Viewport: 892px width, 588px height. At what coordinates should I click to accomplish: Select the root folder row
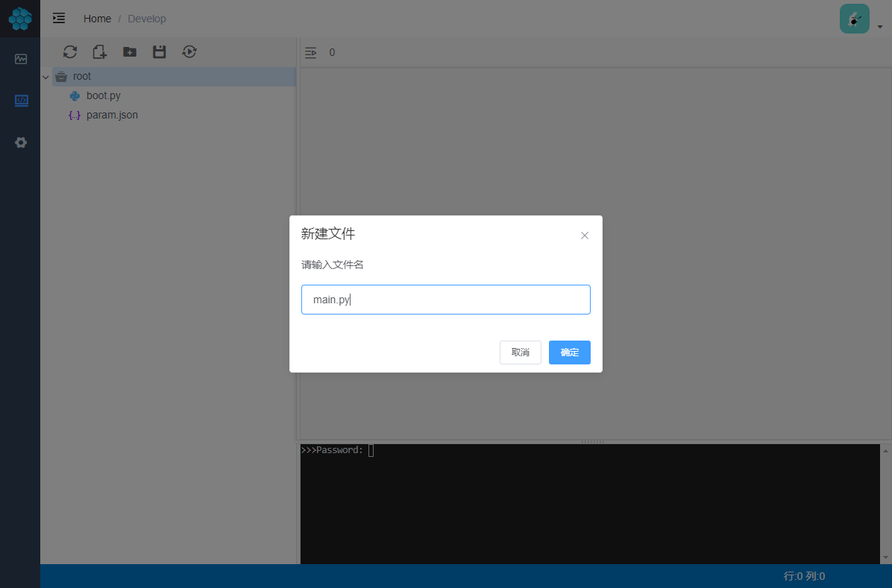(x=174, y=76)
